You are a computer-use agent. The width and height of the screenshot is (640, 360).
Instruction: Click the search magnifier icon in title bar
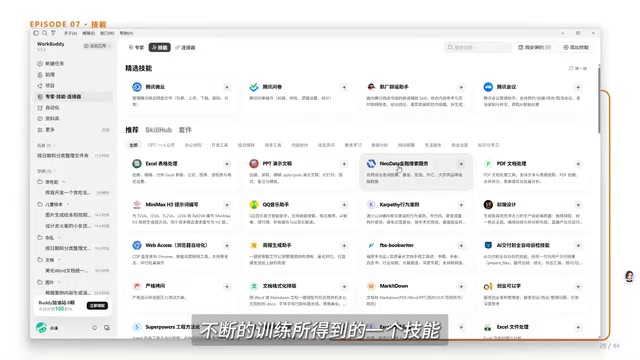(x=44, y=33)
